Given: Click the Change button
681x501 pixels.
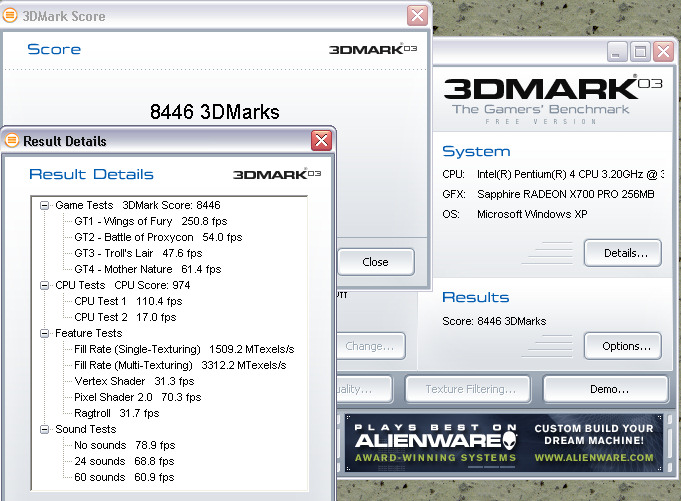Looking at the screenshot, I should 371,346.
